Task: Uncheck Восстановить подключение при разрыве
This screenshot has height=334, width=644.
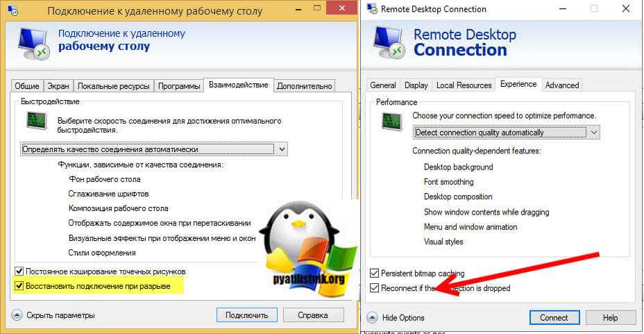Action: tap(19, 285)
